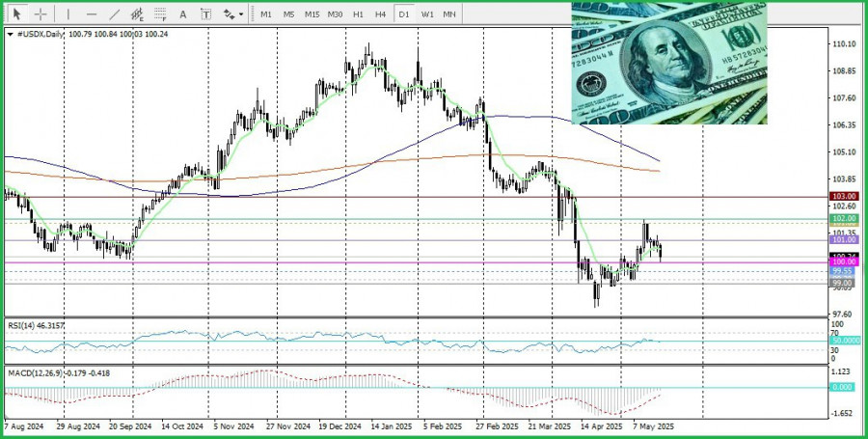Click the 97.60 price scale value
The width and height of the screenshot is (868, 439).
842,314
